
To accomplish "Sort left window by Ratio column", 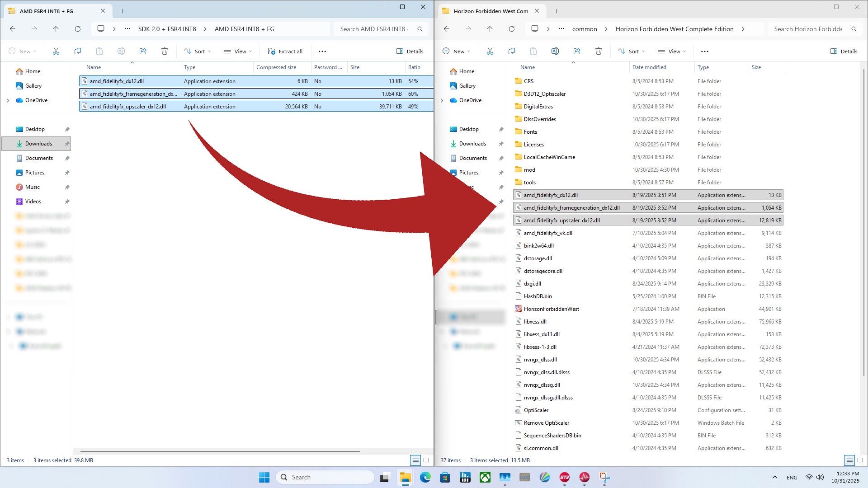I will [x=419, y=67].
